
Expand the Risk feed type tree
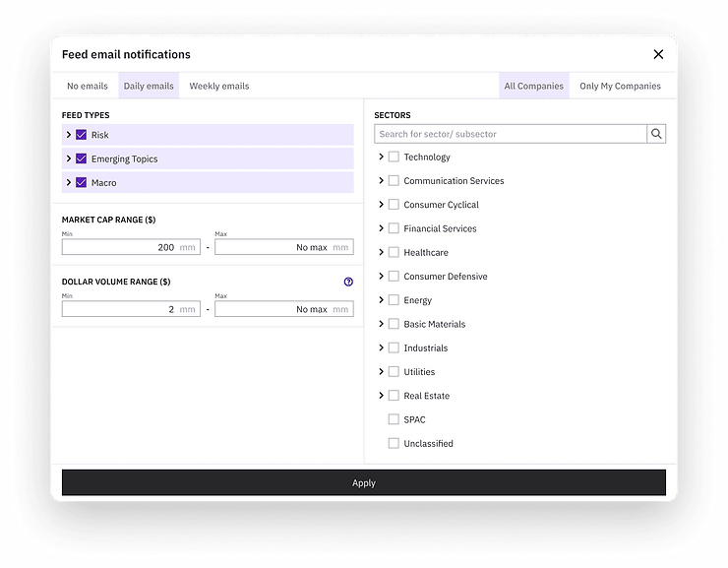[x=69, y=135]
